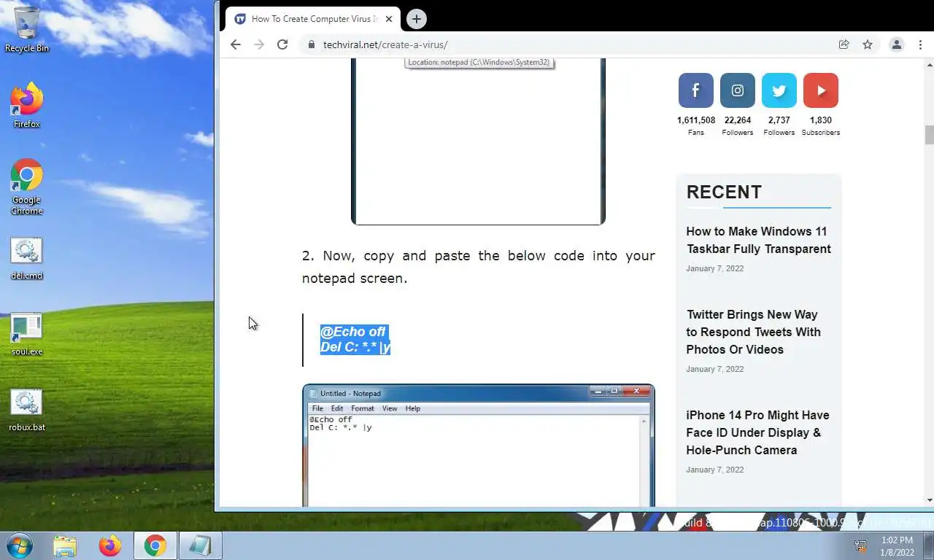Click the step 2 copy and paste paragraph
Screen dimensions: 934x560
point(479,267)
